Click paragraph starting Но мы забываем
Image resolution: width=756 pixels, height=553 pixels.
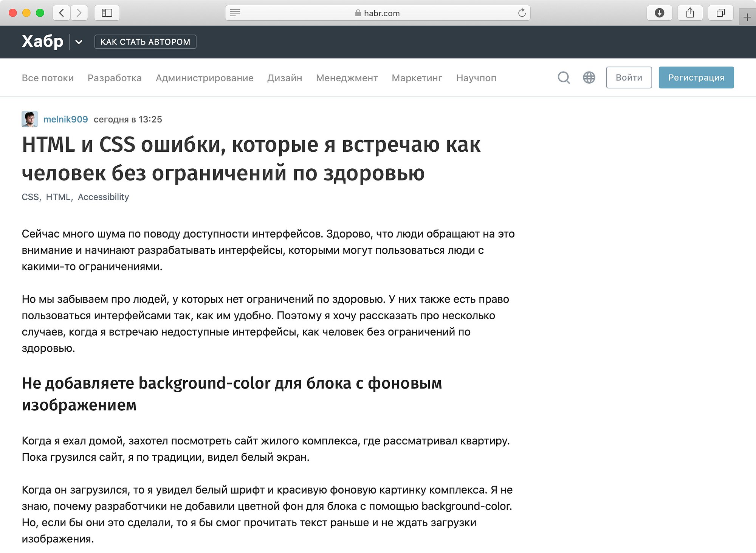click(265, 323)
